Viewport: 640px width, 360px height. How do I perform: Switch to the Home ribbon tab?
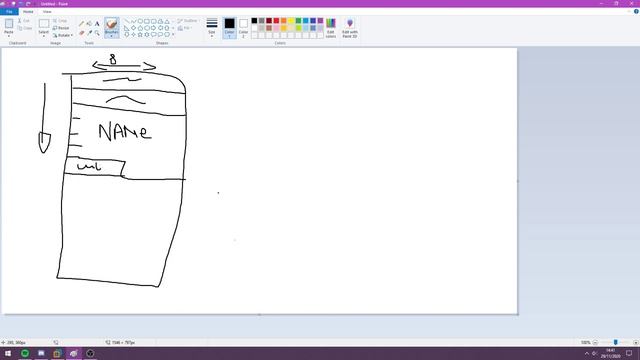click(x=28, y=11)
